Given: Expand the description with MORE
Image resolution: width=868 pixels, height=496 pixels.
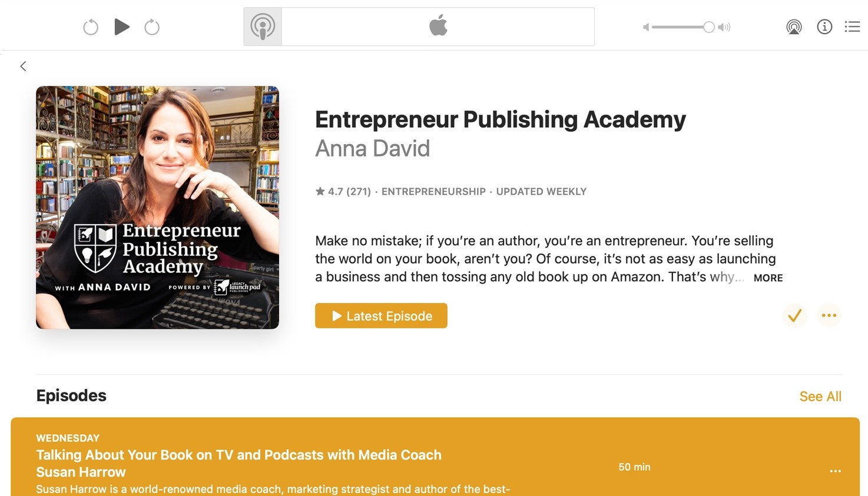Looking at the screenshot, I should 768,278.
